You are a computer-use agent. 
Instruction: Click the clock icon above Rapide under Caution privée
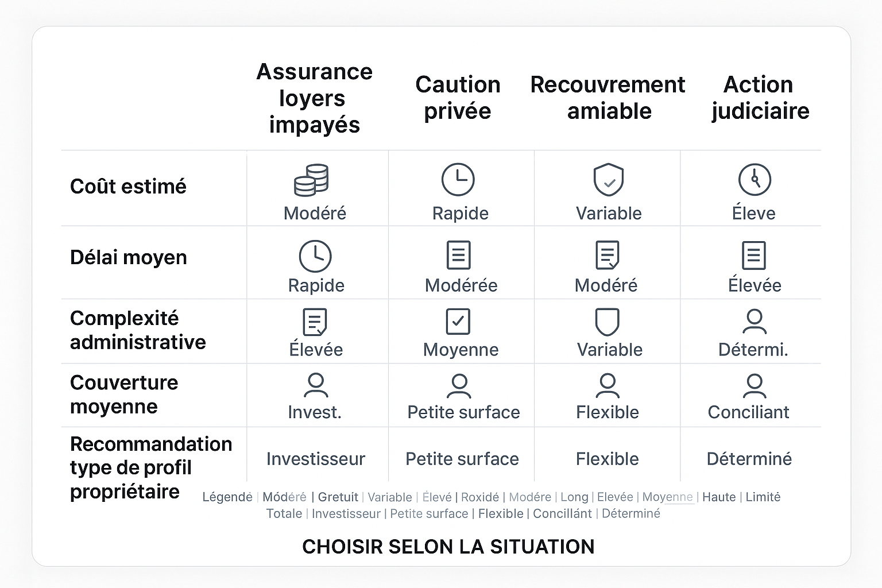(458, 180)
